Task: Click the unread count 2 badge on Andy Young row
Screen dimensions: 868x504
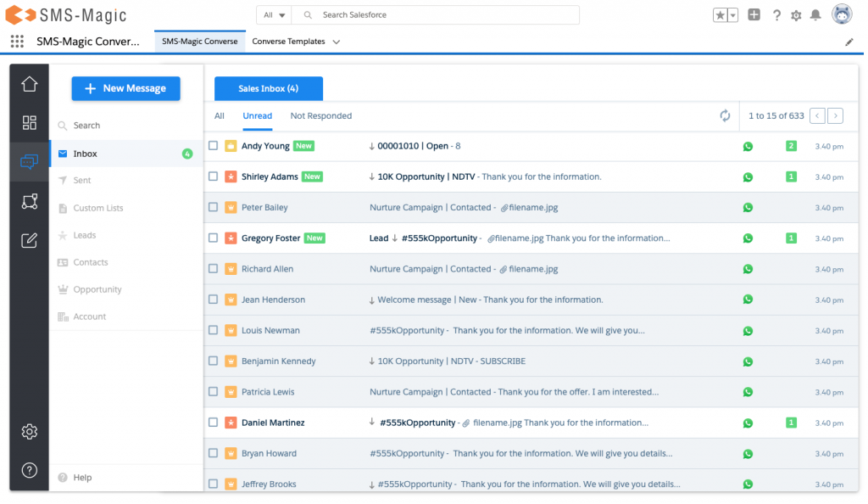Action: click(791, 146)
